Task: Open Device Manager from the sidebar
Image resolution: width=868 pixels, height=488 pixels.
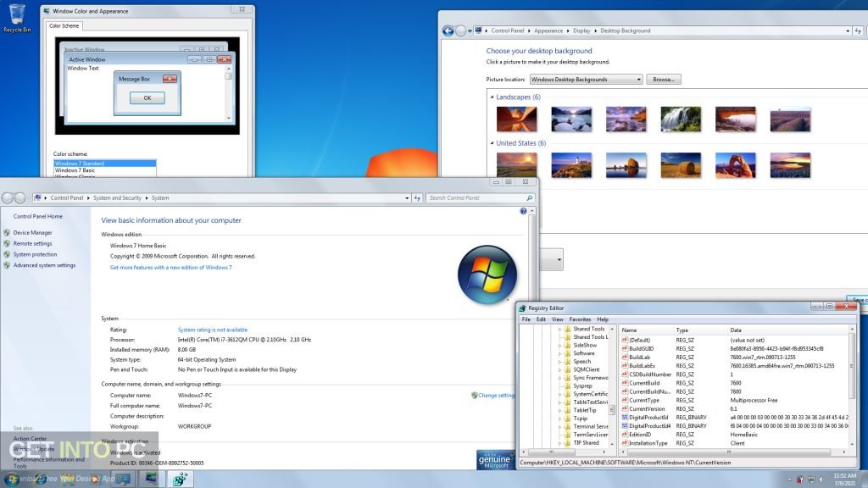Action: point(31,232)
